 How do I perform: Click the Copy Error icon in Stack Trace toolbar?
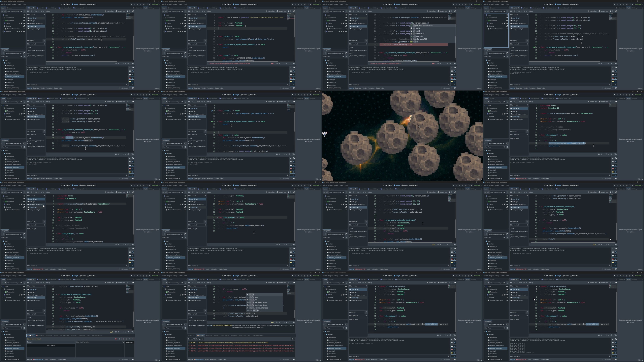point(120,339)
